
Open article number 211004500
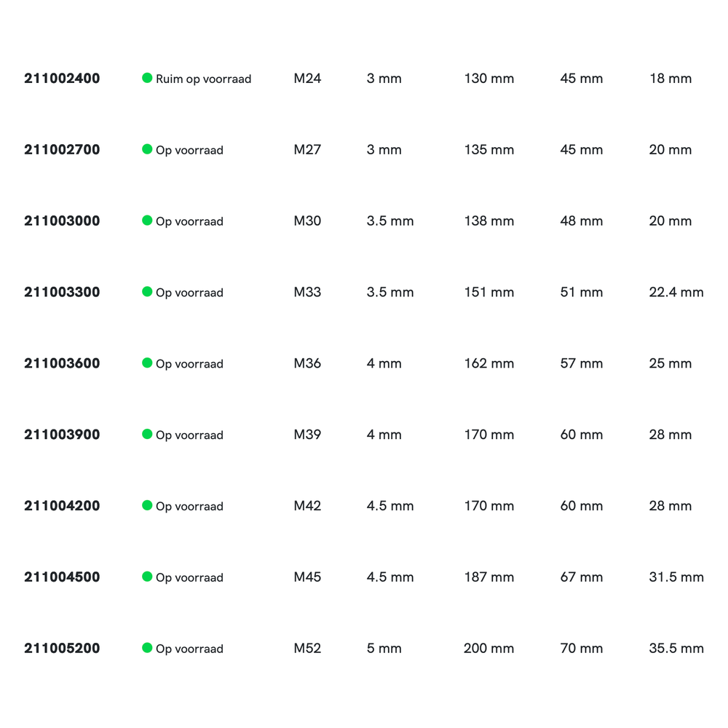(62, 577)
